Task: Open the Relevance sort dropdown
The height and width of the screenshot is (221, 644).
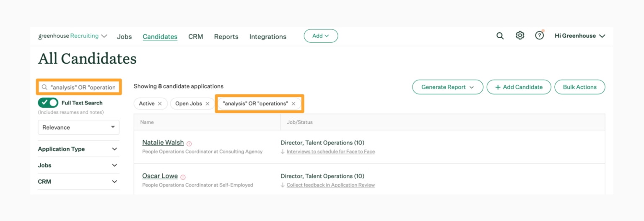Action: 78,127
